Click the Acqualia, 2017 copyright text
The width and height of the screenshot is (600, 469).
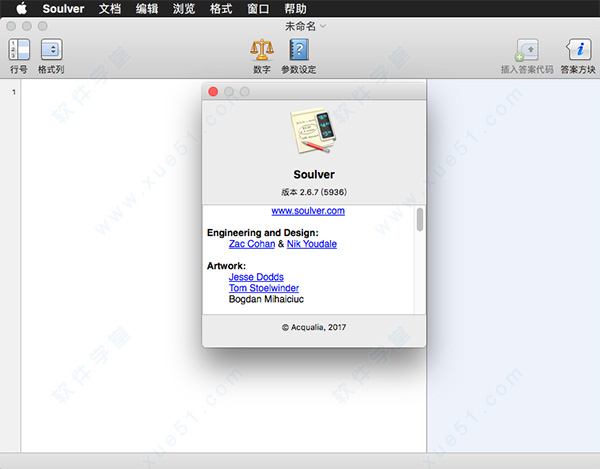click(314, 327)
